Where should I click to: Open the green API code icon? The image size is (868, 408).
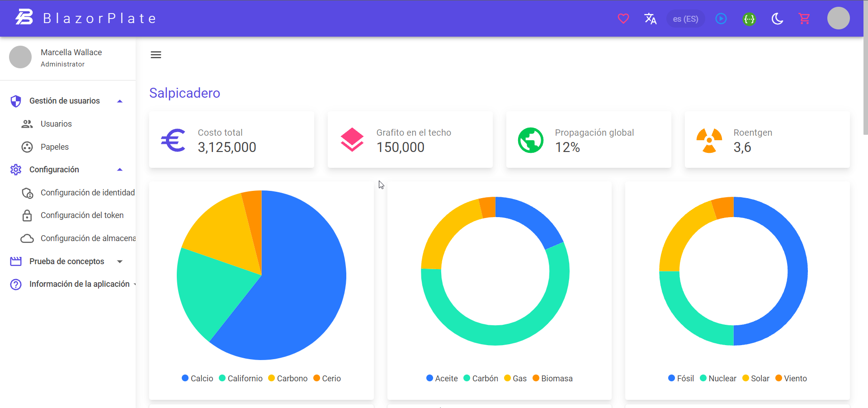coord(749,19)
